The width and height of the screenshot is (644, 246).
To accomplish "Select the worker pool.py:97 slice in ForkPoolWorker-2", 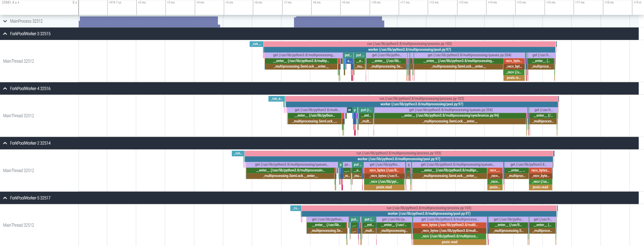I will (x=399, y=159).
